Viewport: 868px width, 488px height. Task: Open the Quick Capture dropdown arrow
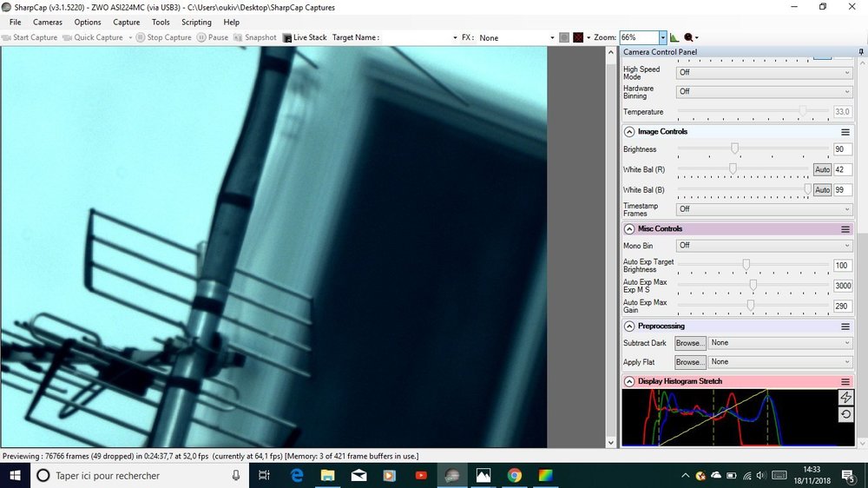130,37
